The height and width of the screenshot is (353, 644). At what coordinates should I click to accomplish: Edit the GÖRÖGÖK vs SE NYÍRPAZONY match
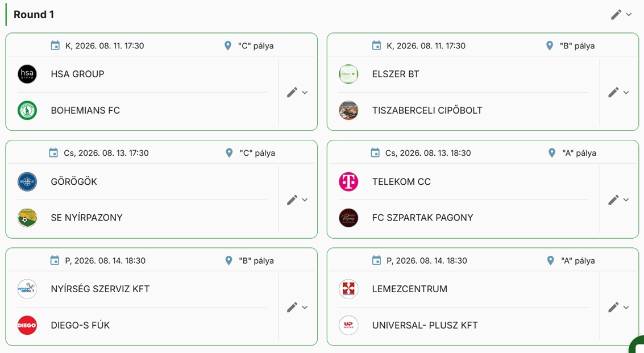coord(292,200)
